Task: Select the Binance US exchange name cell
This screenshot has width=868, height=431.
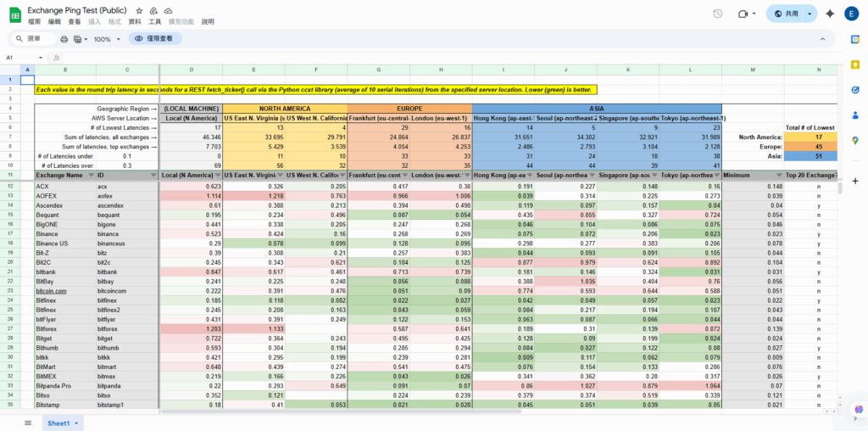Action: click(65, 243)
